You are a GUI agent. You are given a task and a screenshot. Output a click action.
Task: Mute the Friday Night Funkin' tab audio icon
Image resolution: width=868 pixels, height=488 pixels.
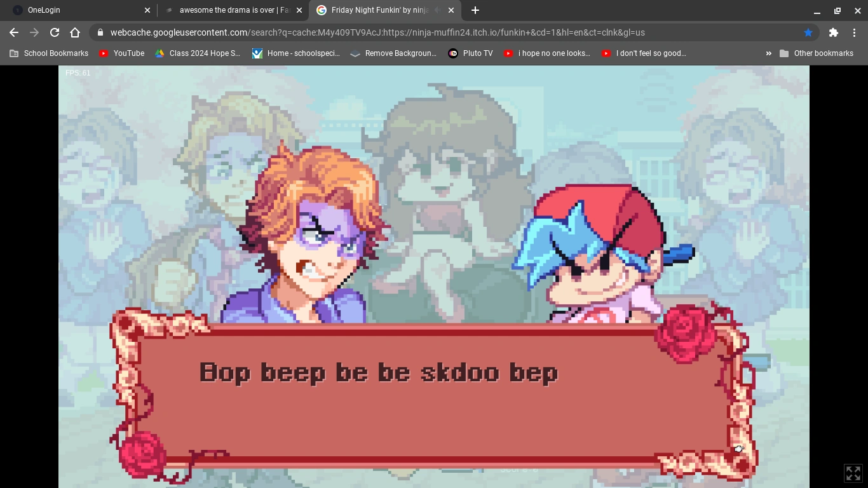coord(437,10)
